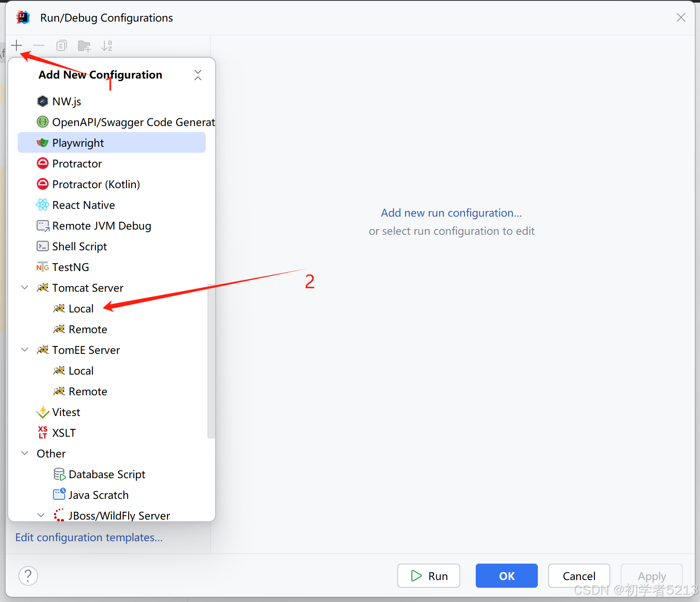Choose the React Native configuration type
Image resolution: width=700 pixels, height=602 pixels.
click(112, 205)
